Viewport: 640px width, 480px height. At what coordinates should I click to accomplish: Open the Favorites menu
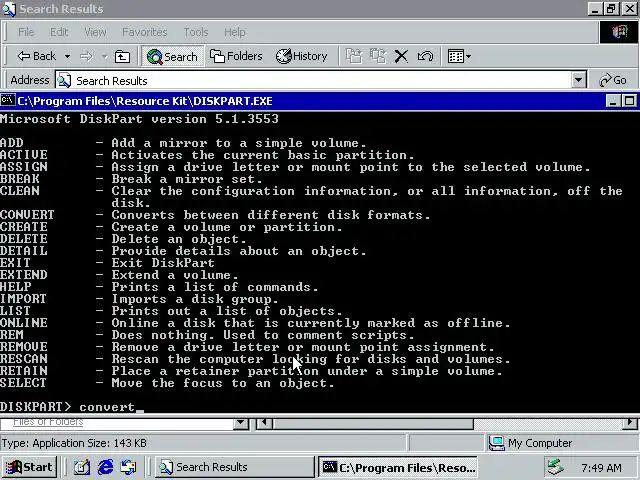pos(144,32)
